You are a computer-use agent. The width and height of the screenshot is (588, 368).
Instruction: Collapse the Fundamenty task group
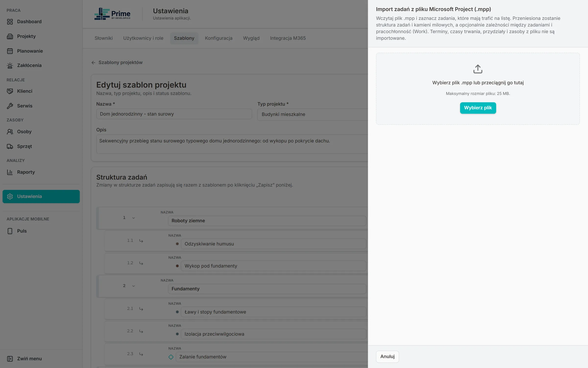coord(134,286)
